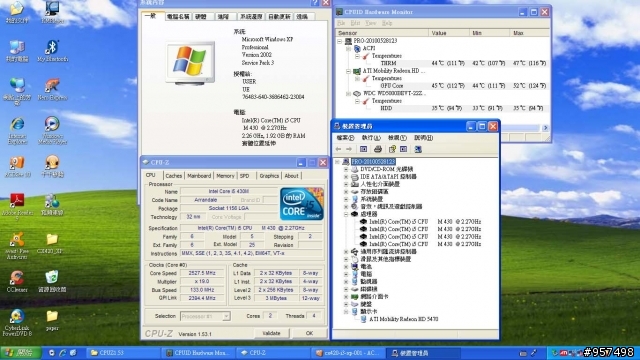The image size is (640, 360).
Task: Click the Intel Core i5 logo in CPU-Z
Action: tap(302, 204)
